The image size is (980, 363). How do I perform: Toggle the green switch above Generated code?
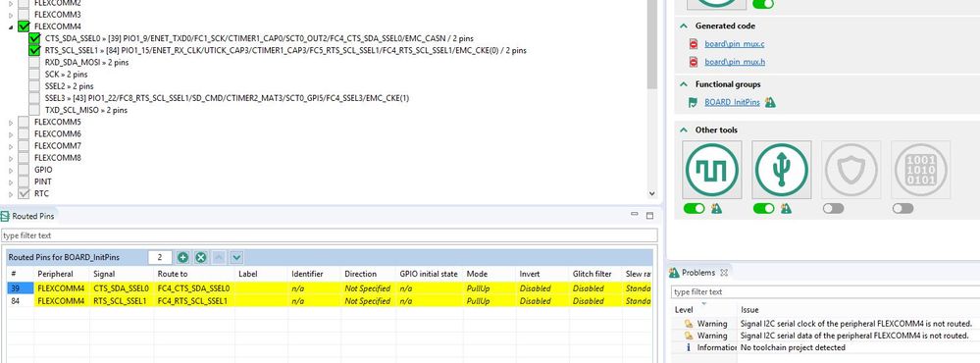tap(763, 4)
